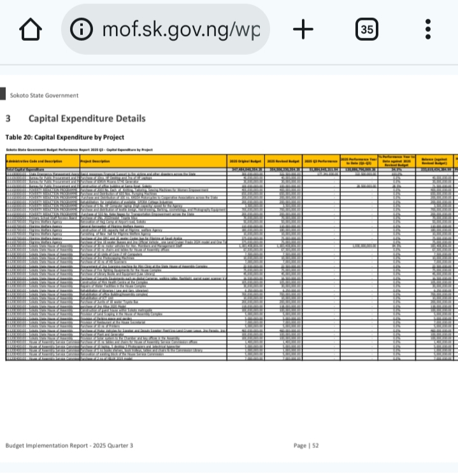Image resolution: width=458 pixels, height=476 pixels.
Task: Select the Capital Expenditure Details heading
Action: point(87,118)
